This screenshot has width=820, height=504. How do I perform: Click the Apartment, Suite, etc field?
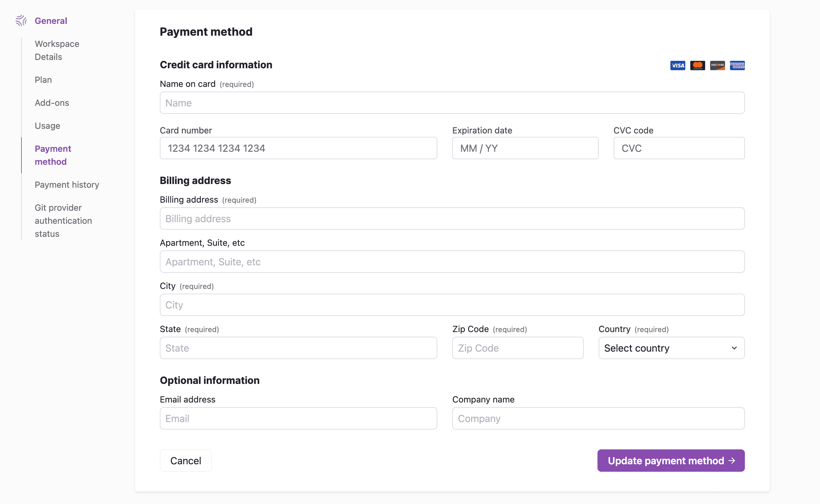(452, 262)
